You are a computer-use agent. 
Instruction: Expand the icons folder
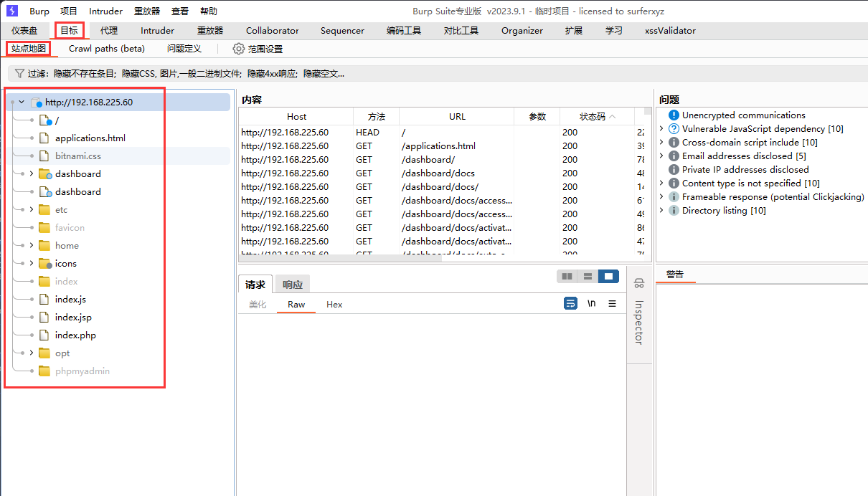click(x=32, y=264)
